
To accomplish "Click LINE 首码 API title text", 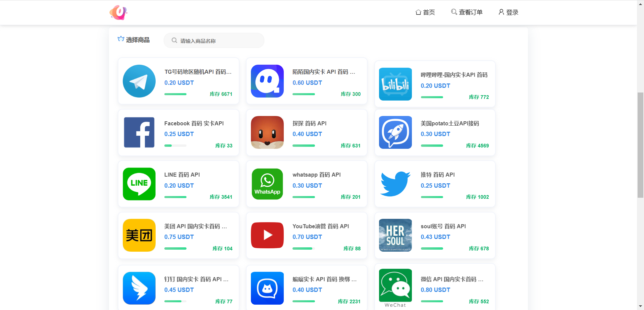I will pyautogui.click(x=182, y=175).
